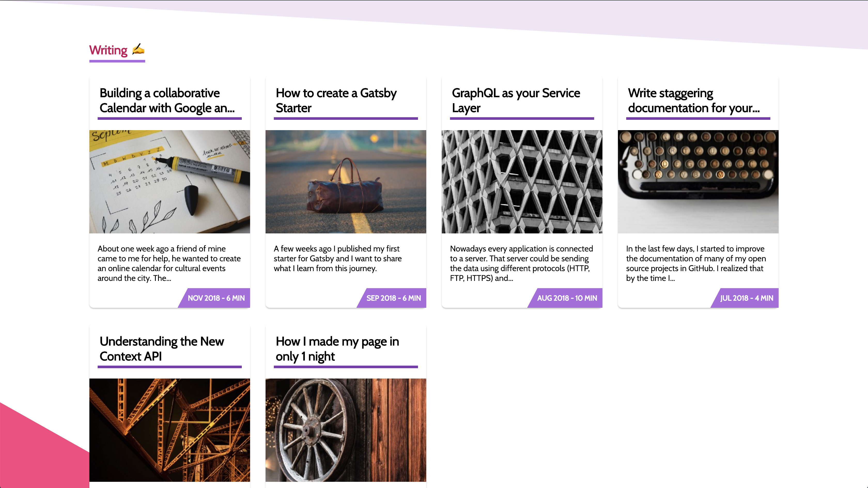Open 'Building a collaborative Calendar' article title
The image size is (868, 488).
click(167, 100)
